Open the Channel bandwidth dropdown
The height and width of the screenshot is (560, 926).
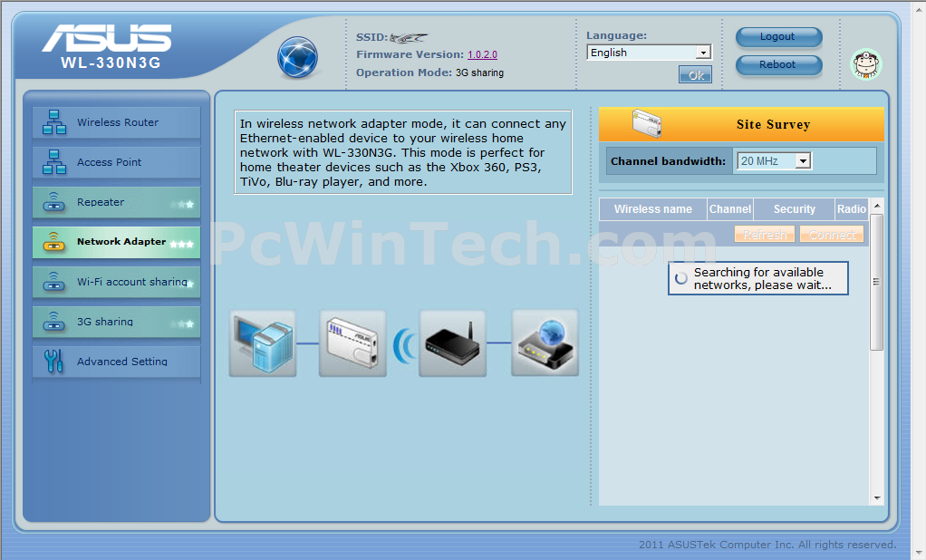click(774, 160)
